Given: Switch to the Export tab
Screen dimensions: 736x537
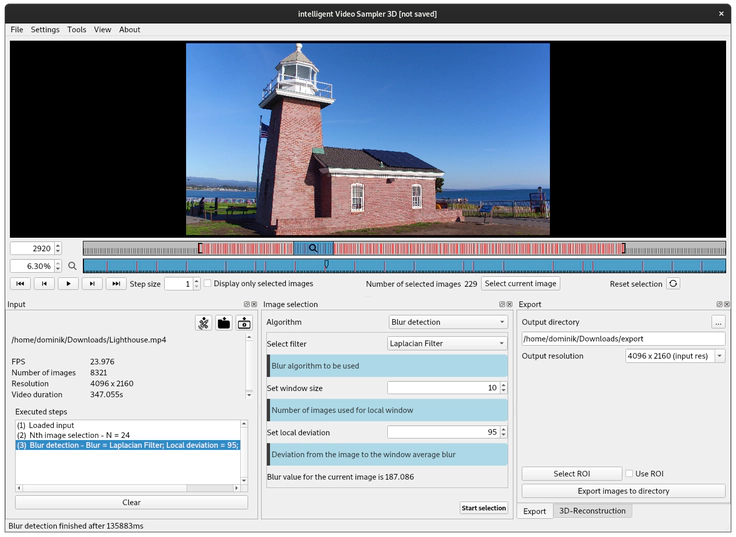Looking at the screenshot, I should tap(535, 511).
